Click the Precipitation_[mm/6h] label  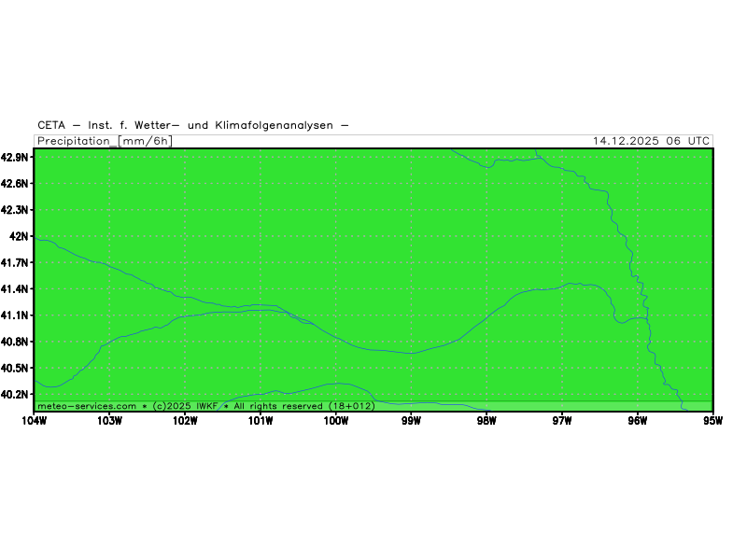coord(105,141)
